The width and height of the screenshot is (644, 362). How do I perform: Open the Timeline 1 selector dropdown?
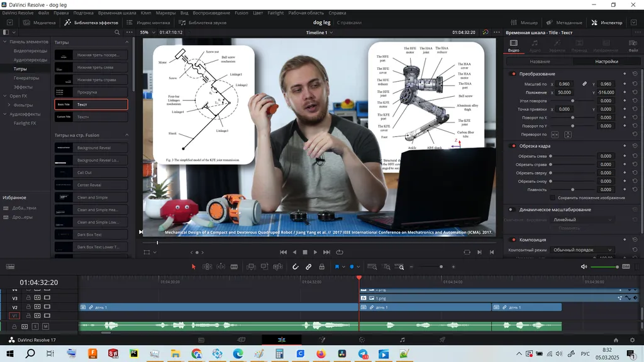tap(319, 33)
